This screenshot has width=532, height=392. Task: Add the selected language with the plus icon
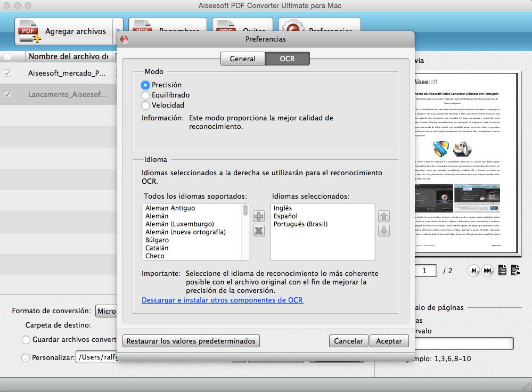tap(258, 216)
